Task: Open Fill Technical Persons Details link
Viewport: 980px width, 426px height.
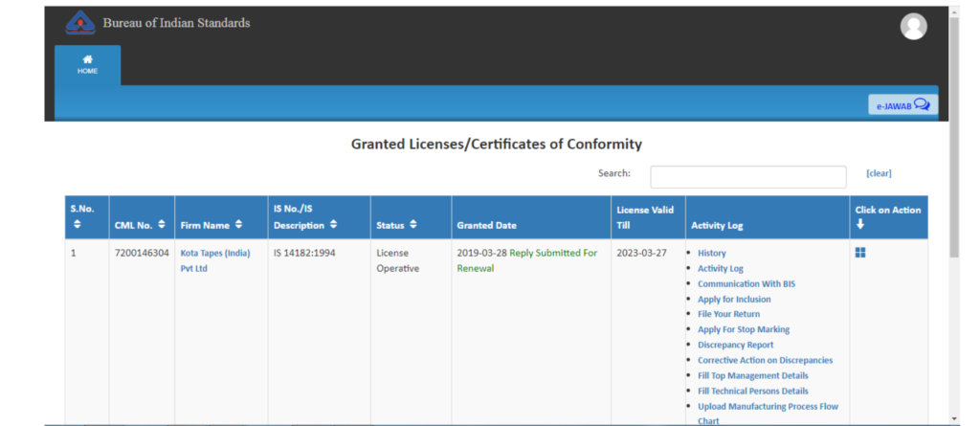Action: coord(753,391)
